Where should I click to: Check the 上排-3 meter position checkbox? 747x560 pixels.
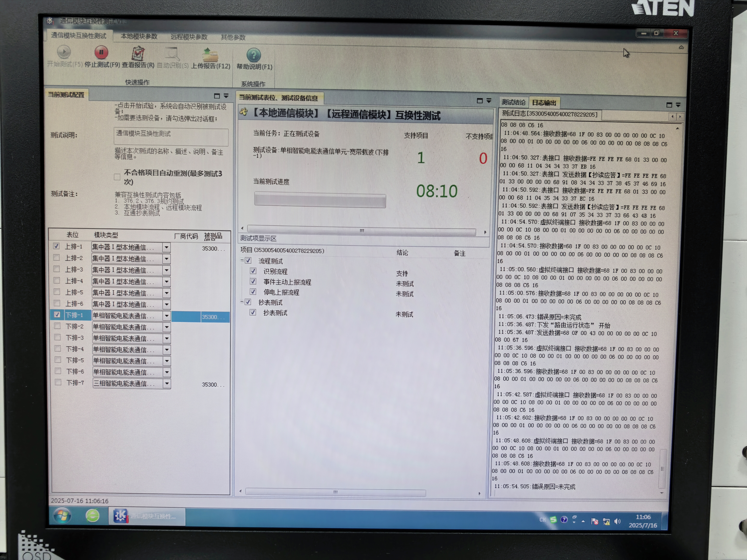[x=57, y=269]
